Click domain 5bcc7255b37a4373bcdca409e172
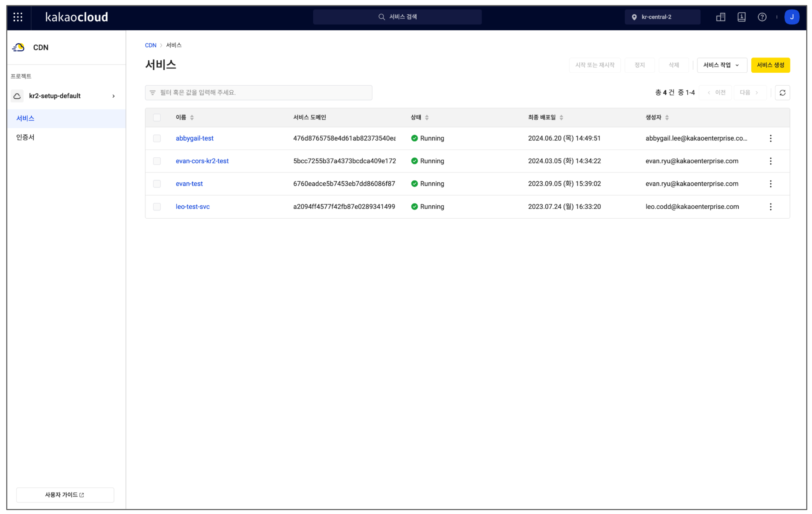The width and height of the screenshot is (812, 514). coord(344,161)
